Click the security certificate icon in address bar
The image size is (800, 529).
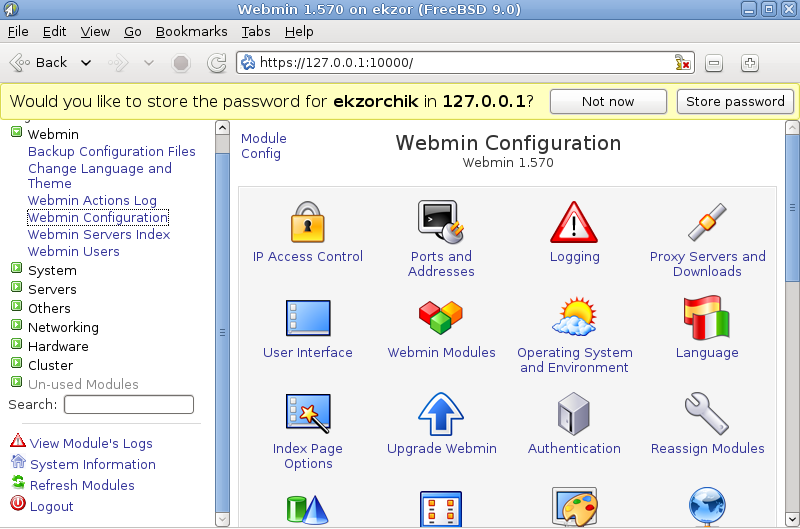coord(682,63)
